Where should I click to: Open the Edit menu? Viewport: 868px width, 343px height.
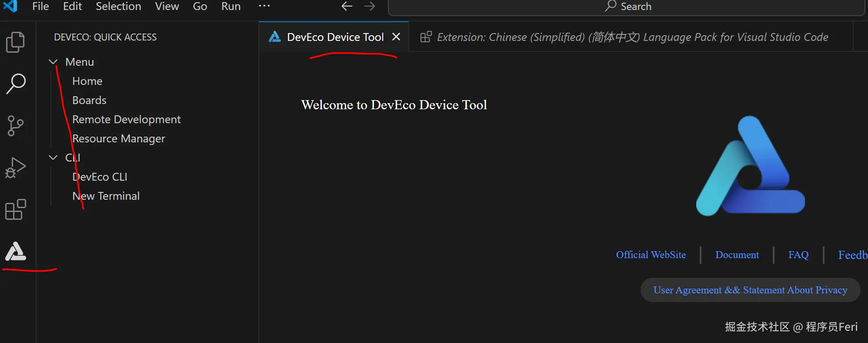[x=72, y=7]
